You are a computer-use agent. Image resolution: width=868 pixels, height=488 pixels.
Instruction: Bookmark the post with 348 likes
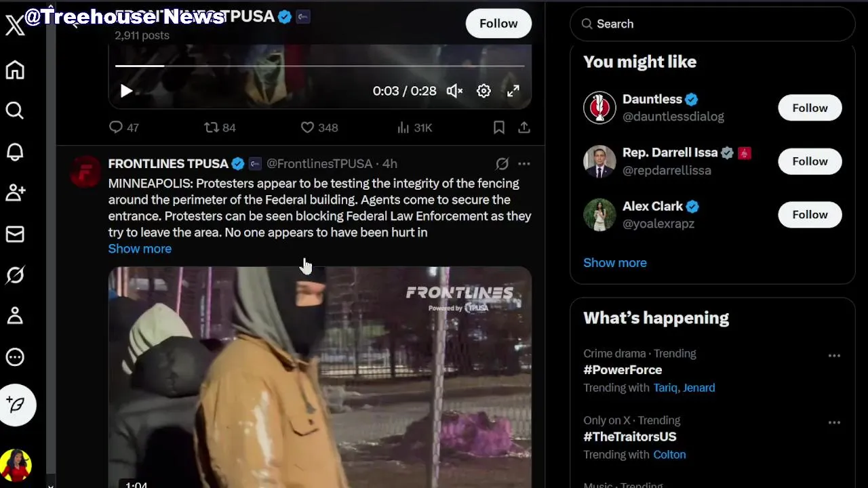coord(499,127)
